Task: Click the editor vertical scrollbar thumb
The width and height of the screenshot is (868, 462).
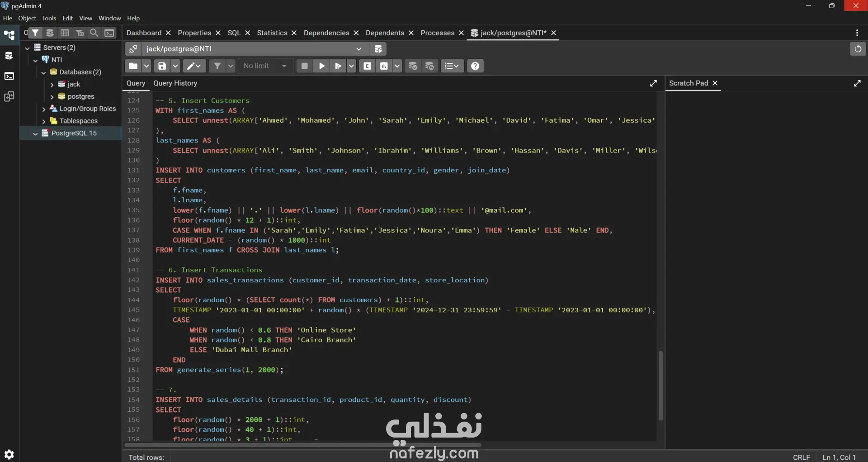Action: [660, 386]
